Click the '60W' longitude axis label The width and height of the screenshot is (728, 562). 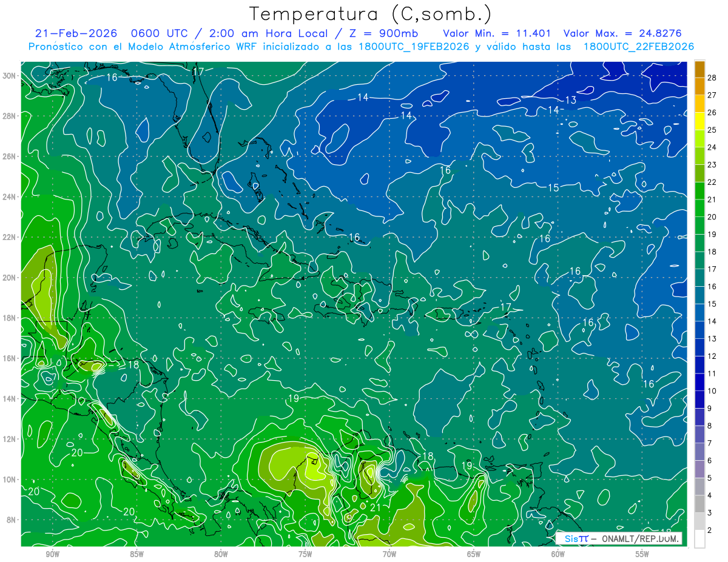click(x=558, y=554)
